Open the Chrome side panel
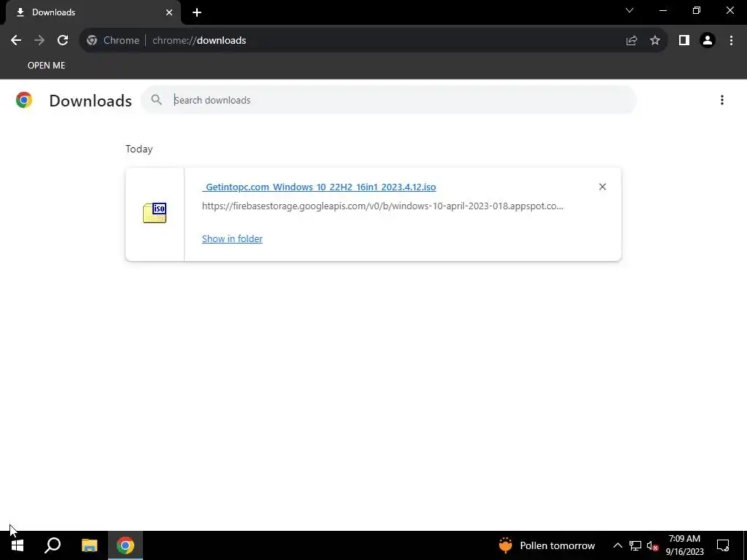The width and height of the screenshot is (747, 560). pyautogui.click(x=684, y=41)
